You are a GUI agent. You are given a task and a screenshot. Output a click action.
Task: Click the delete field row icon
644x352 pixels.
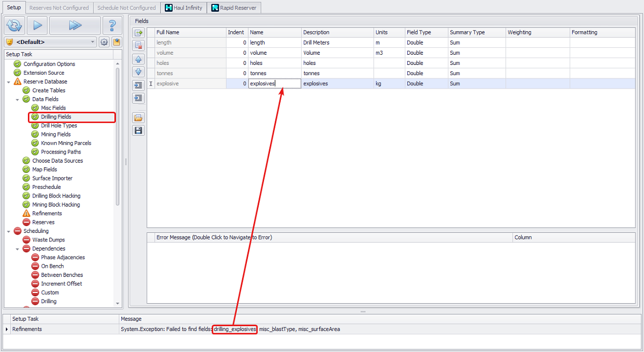point(138,45)
